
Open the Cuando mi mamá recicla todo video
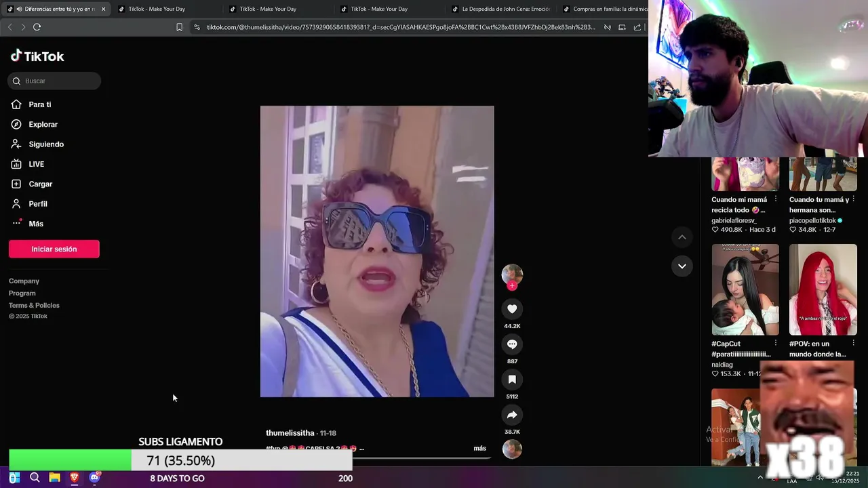745,174
